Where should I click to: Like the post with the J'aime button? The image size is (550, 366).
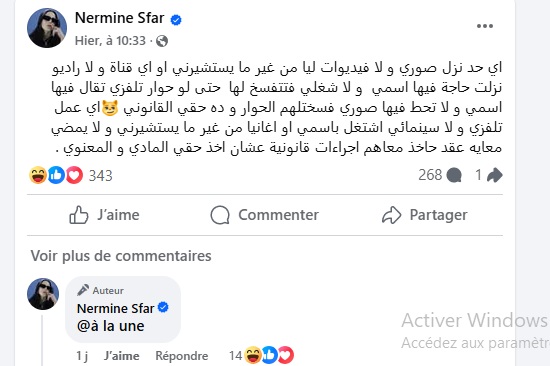point(104,215)
